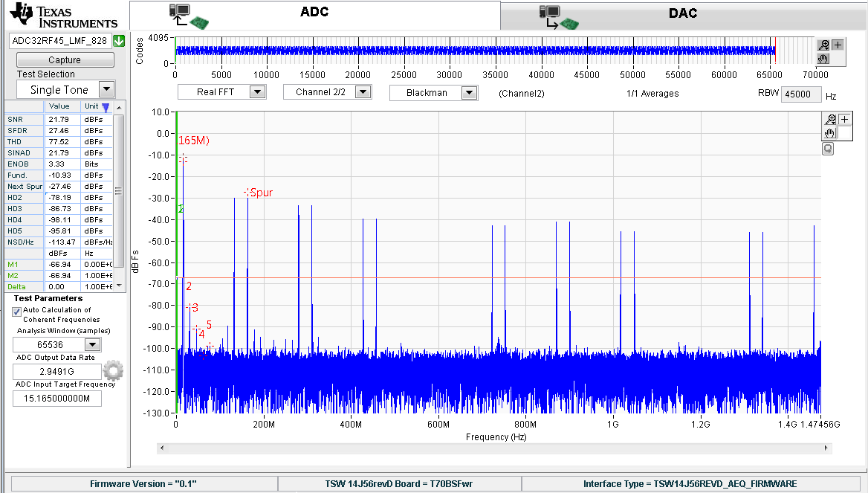Click the SFDR value 27.46
The height and width of the screenshot is (493, 868).
point(59,131)
